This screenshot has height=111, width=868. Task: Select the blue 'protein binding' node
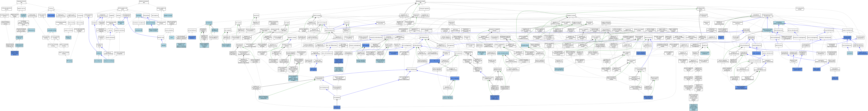tap(51, 15)
